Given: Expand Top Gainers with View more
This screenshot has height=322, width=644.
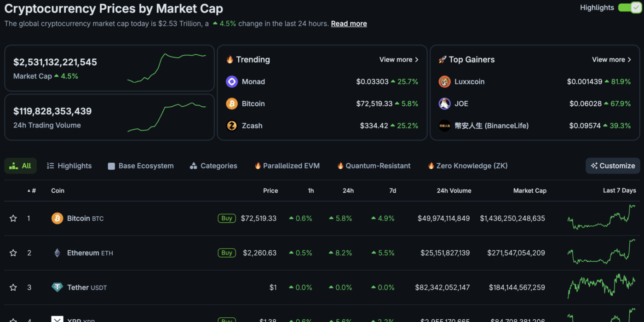Looking at the screenshot, I should (611, 60).
